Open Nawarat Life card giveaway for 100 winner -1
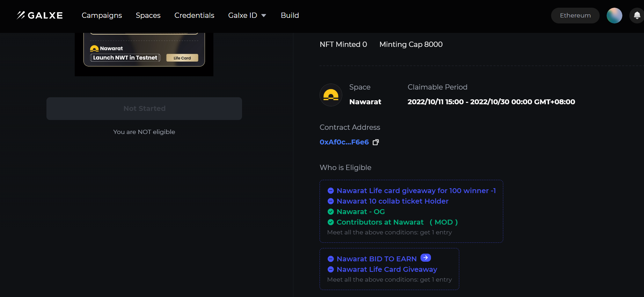The height and width of the screenshot is (297, 644). (416, 191)
